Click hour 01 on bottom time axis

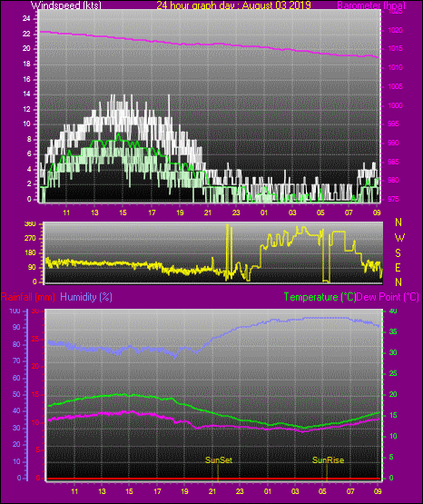268,491
